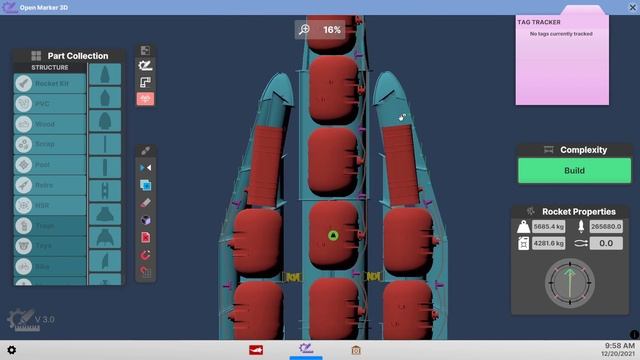The height and width of the screenshot is (360, 640).
Task: Select the PVC part category
Action: click(x=50, y=104)
